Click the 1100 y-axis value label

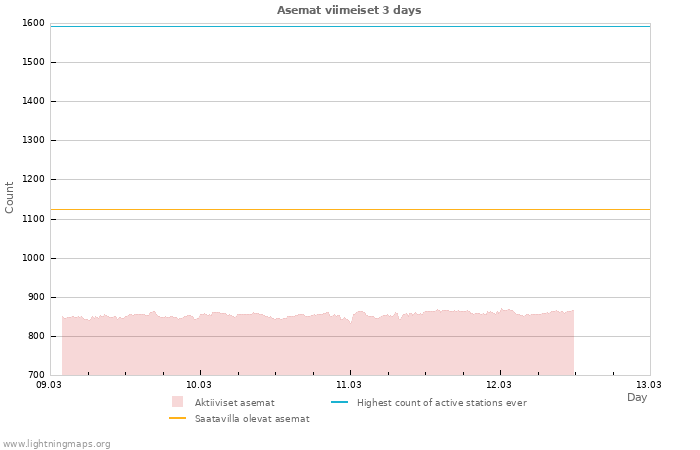[32, 219]
